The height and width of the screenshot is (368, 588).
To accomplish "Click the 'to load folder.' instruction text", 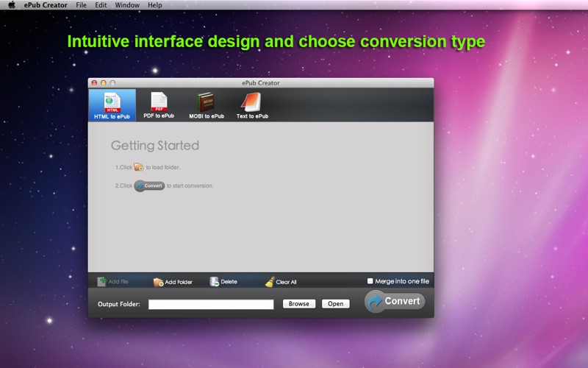I will [x=162, y=167].
